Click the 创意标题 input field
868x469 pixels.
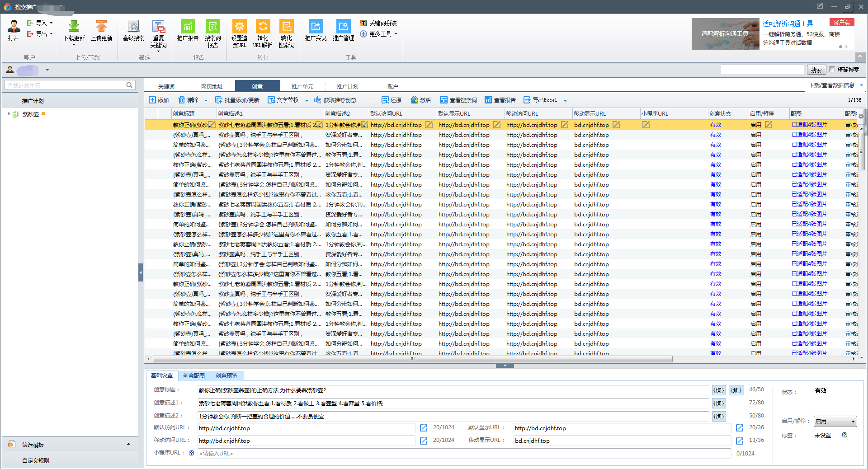tap(453, 390)
